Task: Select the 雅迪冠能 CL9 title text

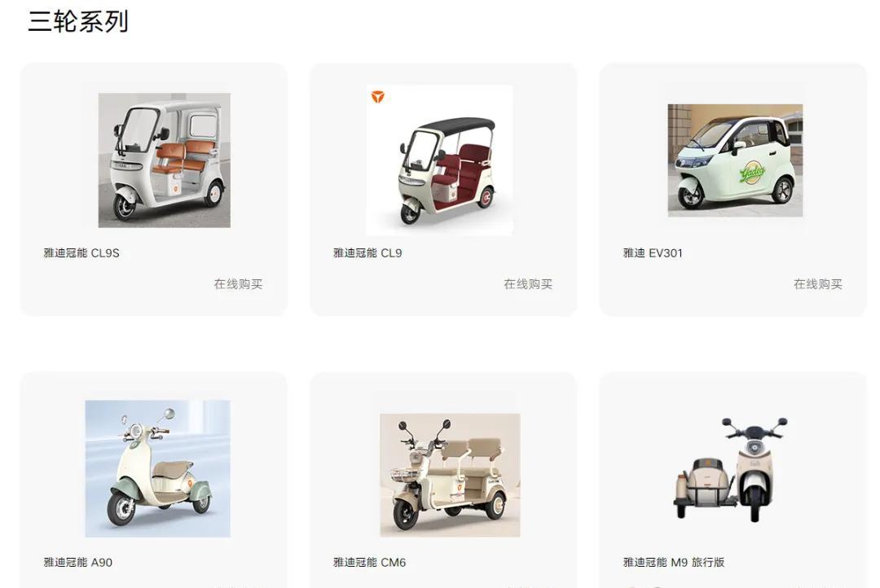Action: (x=367, y=253)
